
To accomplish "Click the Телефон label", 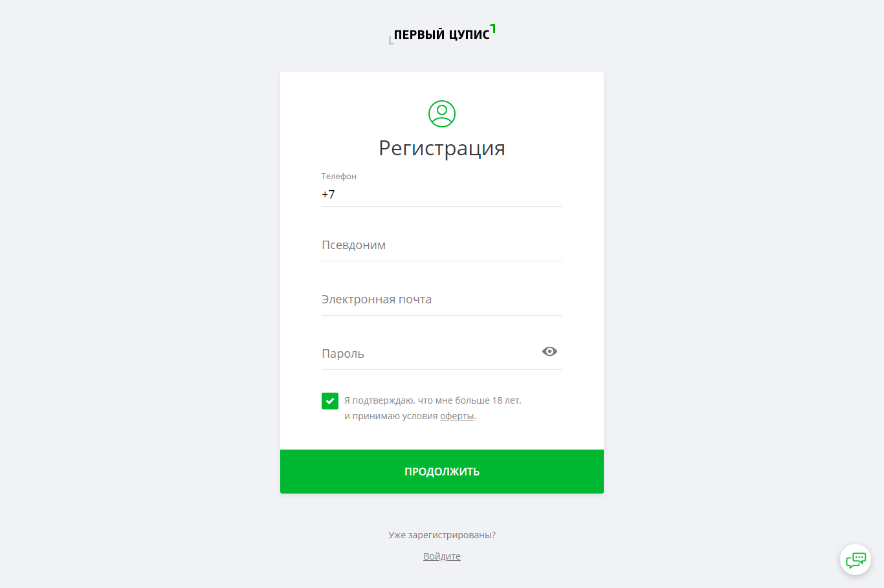I will pos(338,176).
